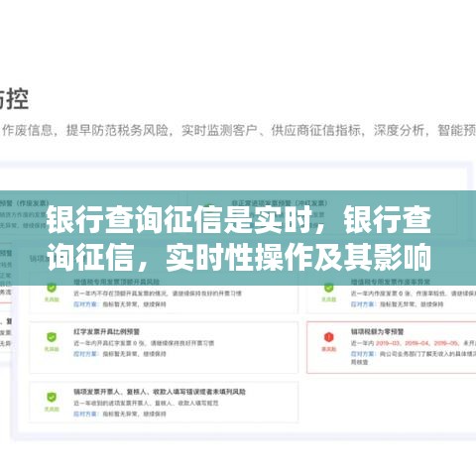This screenshot has height=476, width=476.
Task: Click description text 近一年内开具红字发票 0 张
Action: (144, 343)
